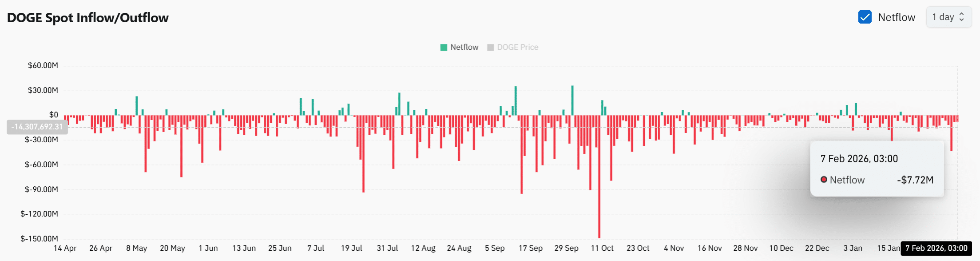The height and width of the screenshot is (261, 980).
Task: Click the tallest red outflow bar near 11 Oct
Action: [599, 187]
